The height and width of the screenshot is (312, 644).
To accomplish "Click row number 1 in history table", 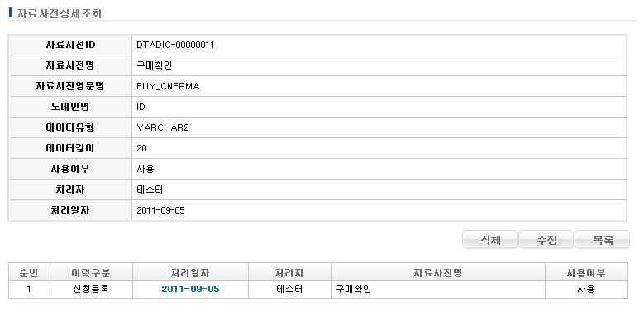I will click(x=29, y=290).
